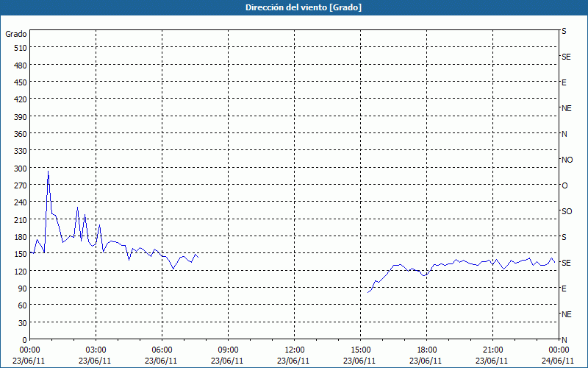Select the 12:00 time axis label
588x368 pixels.
(295, 350)
